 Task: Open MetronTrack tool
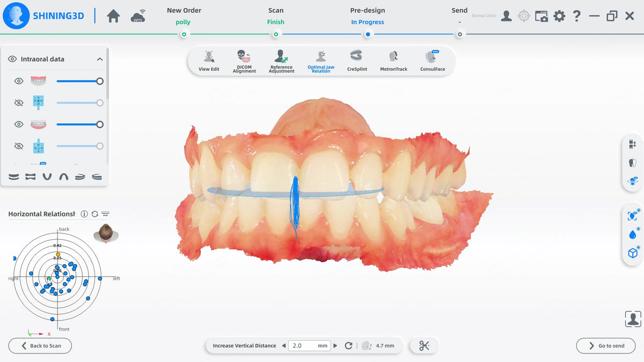tap(393, 61)
